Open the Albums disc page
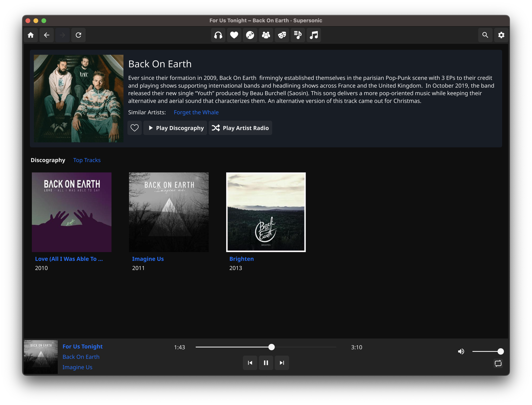The width and height of the screenshot is (532, 405). click(x=250, y=35)
